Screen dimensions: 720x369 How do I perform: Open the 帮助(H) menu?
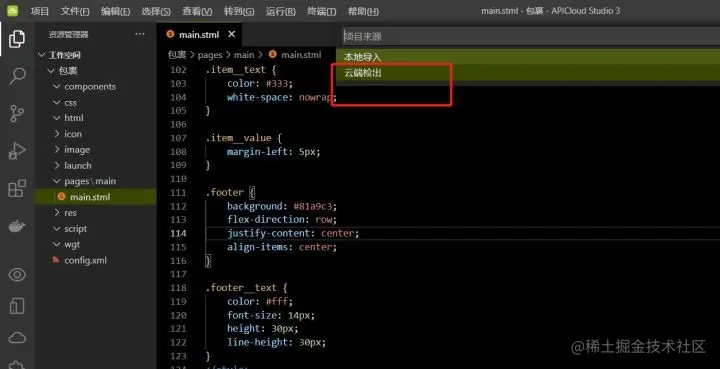(x=363, y=11)
